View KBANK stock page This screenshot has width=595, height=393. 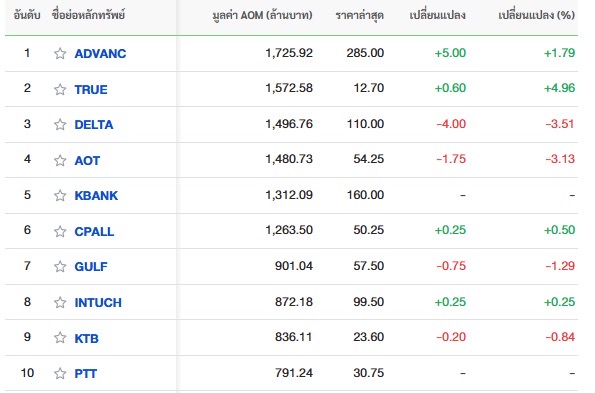pos(96,195)
